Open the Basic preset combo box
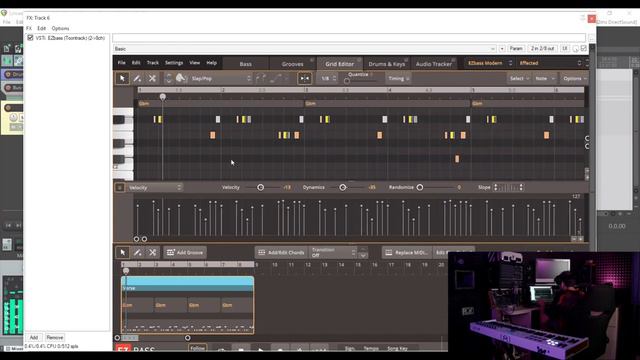 pos(305,49)
